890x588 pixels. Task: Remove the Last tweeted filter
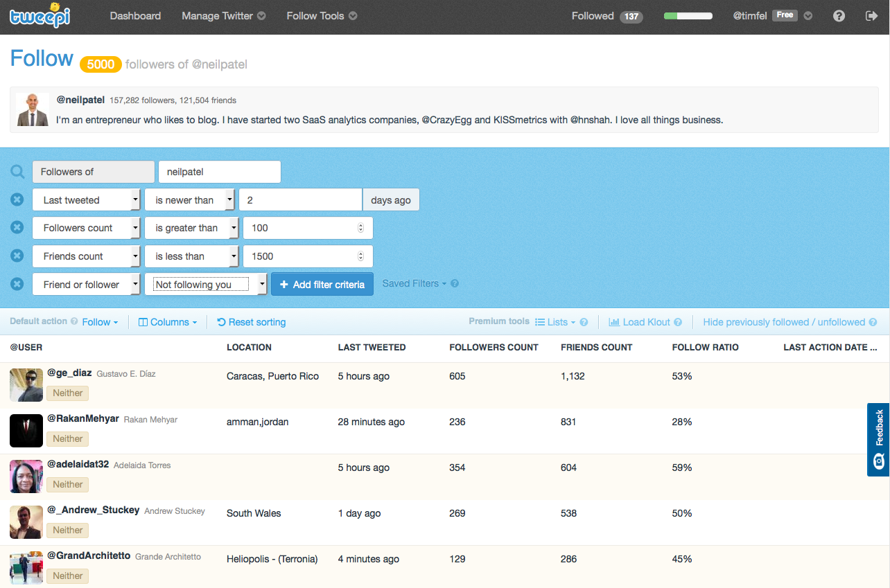click(17, 199)
